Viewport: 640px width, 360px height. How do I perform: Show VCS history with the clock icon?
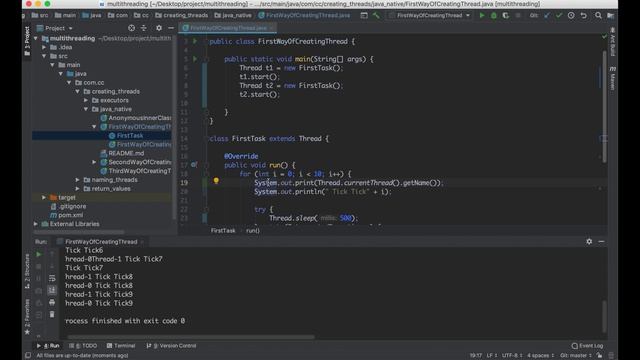click(571, 16)
